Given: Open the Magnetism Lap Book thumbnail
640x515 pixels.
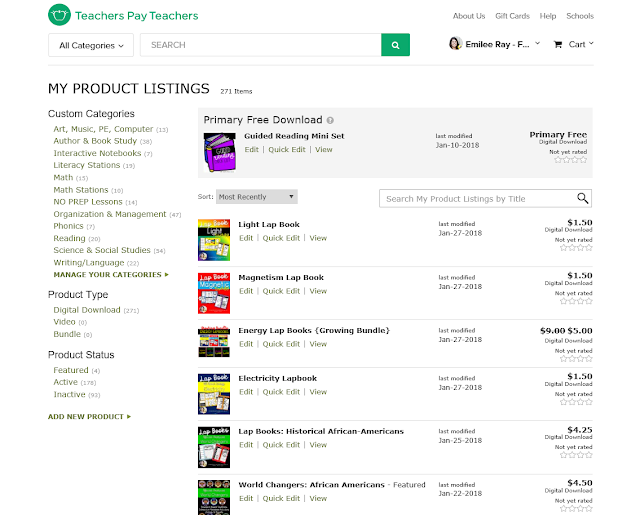Looking at the screenshot, I should tap(214, 293).
